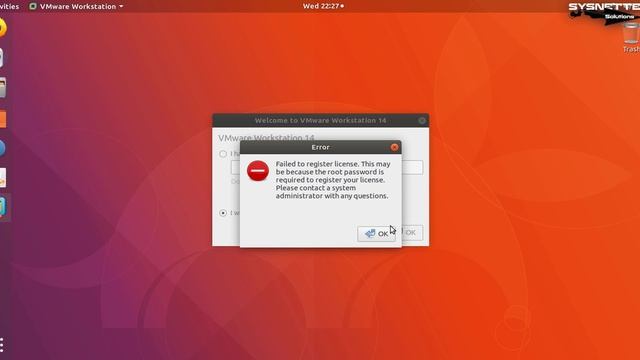The image size is (640, 360).
Task: Open the Trash desktop icon
Action: [x=631, y=38]
